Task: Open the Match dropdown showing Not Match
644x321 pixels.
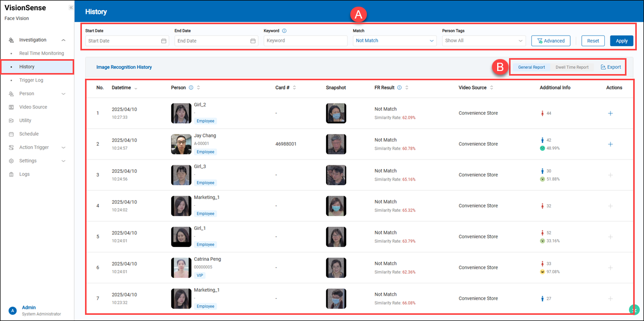Action: point(395,41)
